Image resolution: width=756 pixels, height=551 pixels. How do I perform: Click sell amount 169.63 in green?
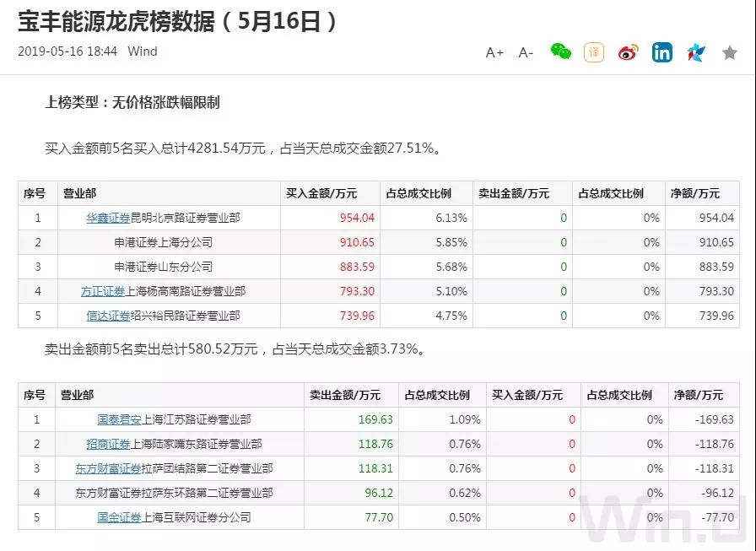(x=375, y=419)
